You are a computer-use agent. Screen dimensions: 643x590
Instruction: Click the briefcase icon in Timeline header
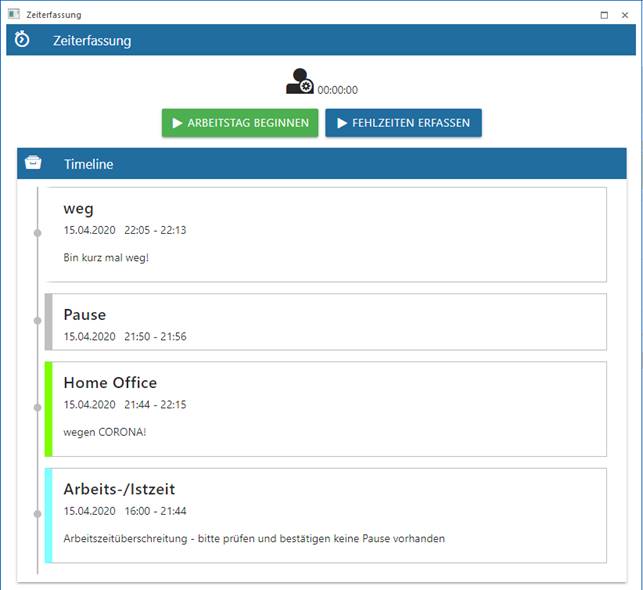coord(33,164)
